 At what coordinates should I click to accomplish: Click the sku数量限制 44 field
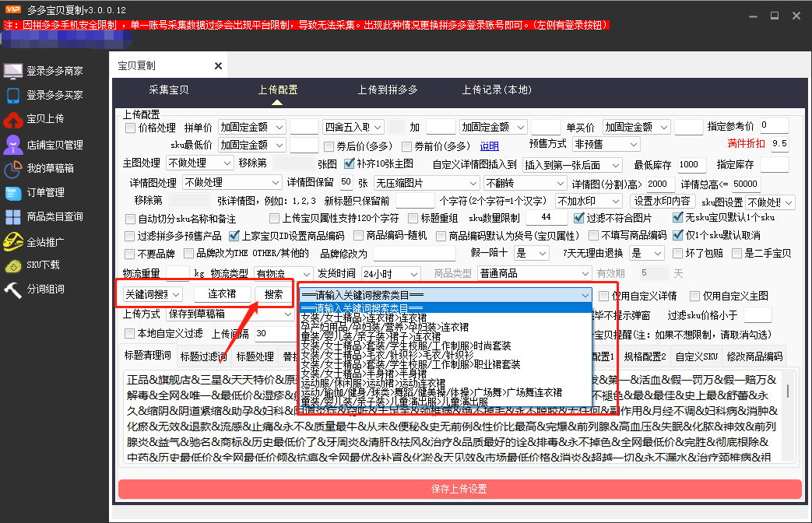click(547, 217)
